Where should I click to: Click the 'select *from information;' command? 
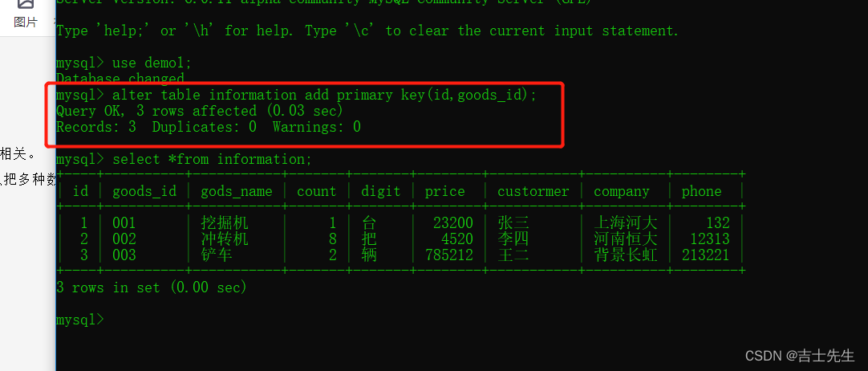point(185,160)
